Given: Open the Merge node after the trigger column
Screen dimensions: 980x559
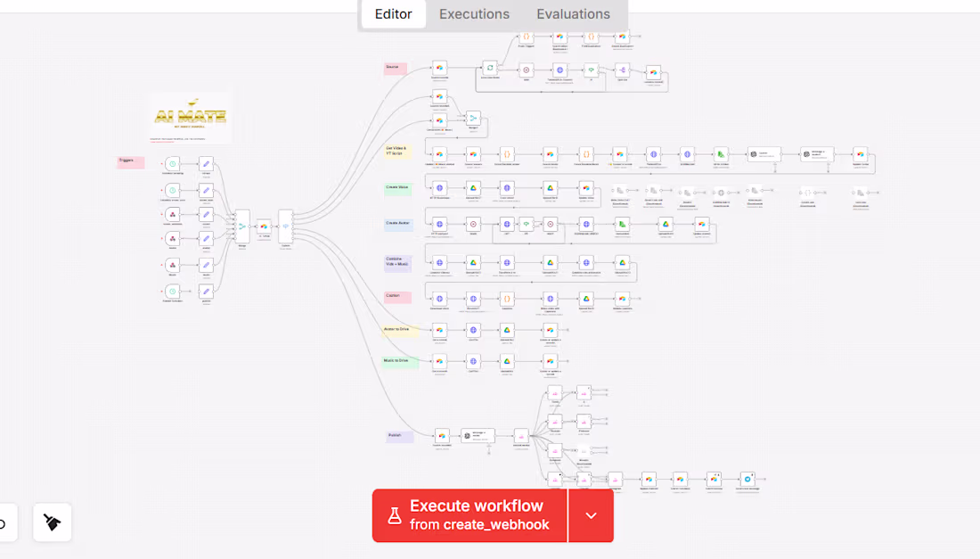Looking at the screenshot, I should click(x=242, y=226).
